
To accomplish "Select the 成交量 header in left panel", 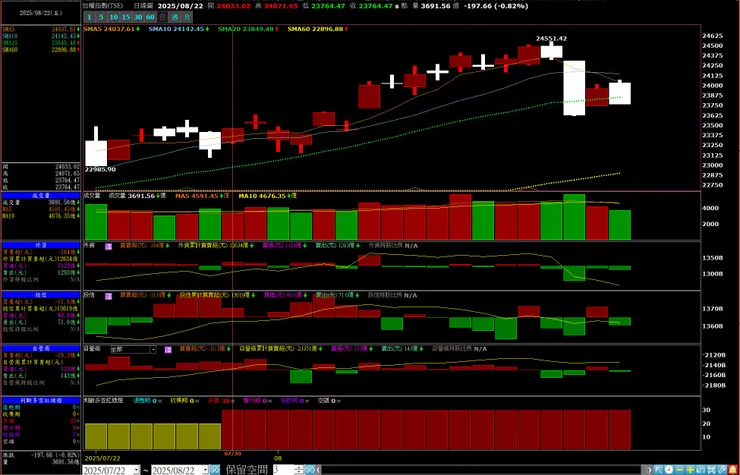I will coord(41,195).
